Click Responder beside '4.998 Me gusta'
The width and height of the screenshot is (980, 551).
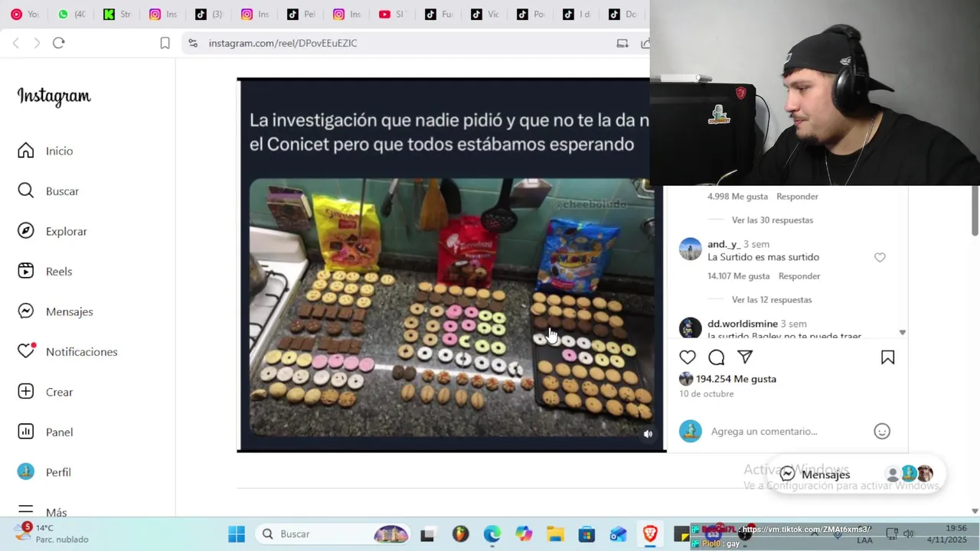[797, 196]
